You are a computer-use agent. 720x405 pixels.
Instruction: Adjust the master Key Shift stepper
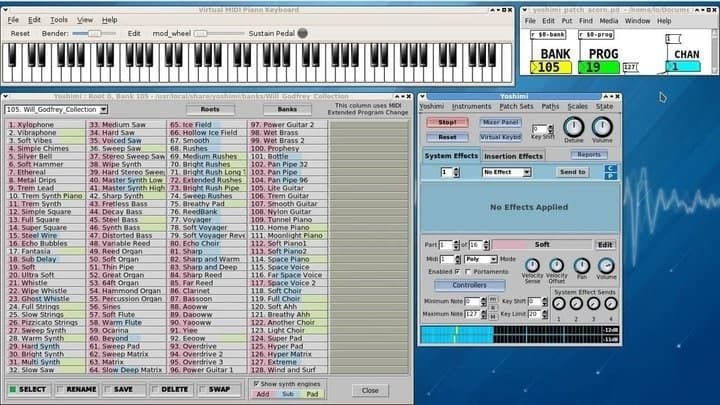click(x=551, y=129)
